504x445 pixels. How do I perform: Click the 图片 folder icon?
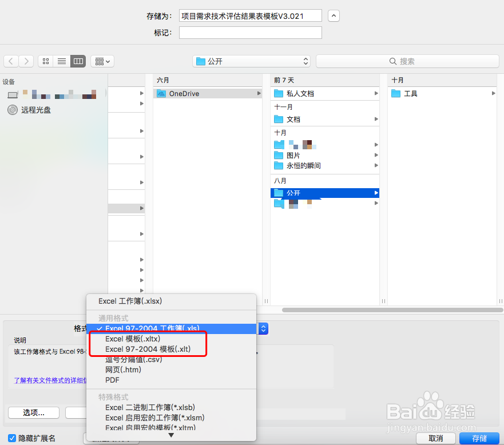click(279, 155)
